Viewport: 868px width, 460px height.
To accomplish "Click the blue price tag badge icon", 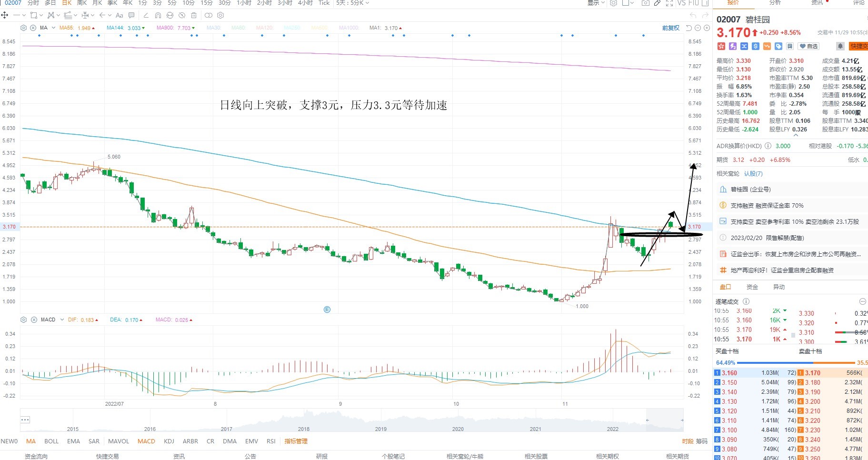I will coord(778,46).
